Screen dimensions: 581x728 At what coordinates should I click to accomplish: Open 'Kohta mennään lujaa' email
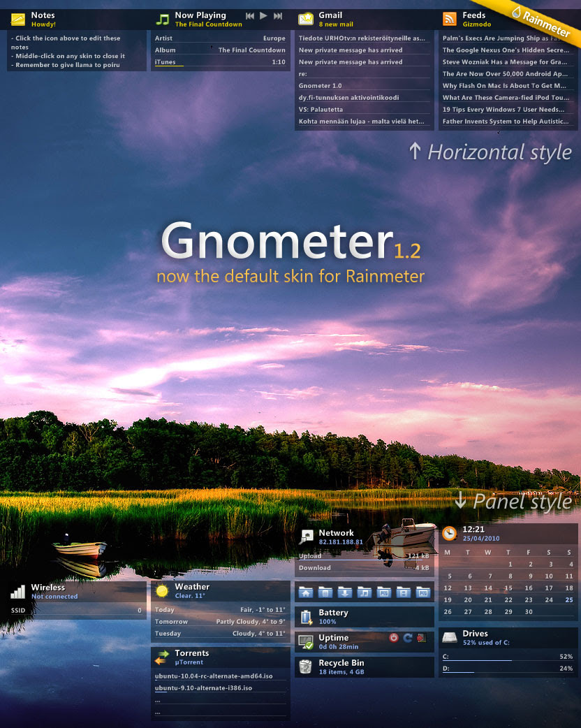click(x=362, y=121)
